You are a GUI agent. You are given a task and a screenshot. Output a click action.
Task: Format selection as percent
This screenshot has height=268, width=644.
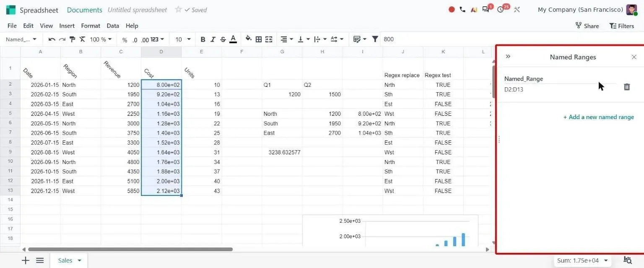[125, 40]
